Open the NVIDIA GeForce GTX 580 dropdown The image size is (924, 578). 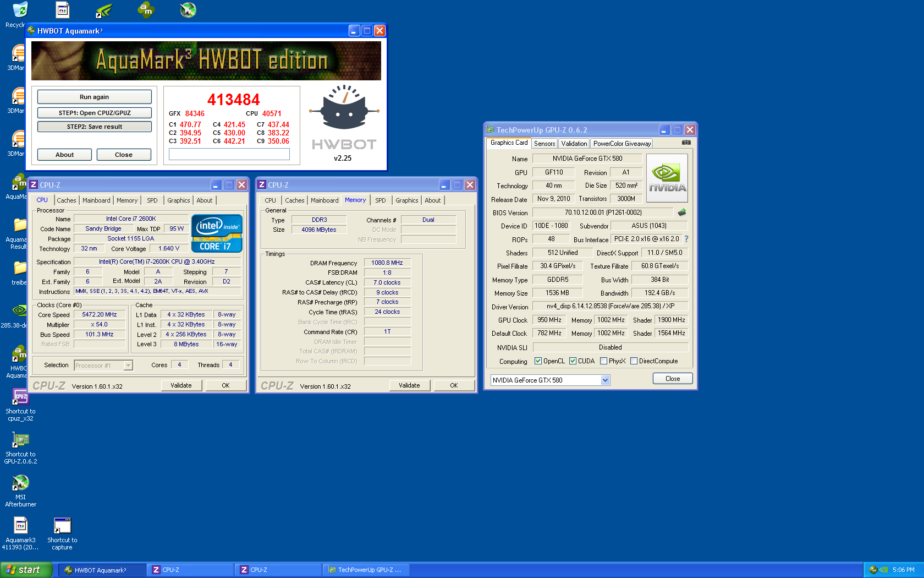tap(605, 380)
